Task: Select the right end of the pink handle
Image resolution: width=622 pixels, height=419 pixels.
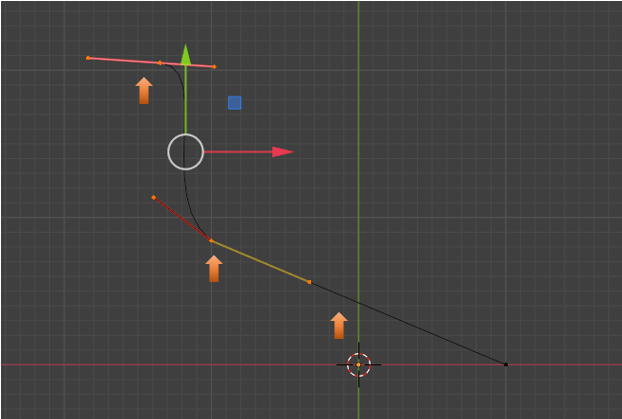Action: click(x=214, y=67)
